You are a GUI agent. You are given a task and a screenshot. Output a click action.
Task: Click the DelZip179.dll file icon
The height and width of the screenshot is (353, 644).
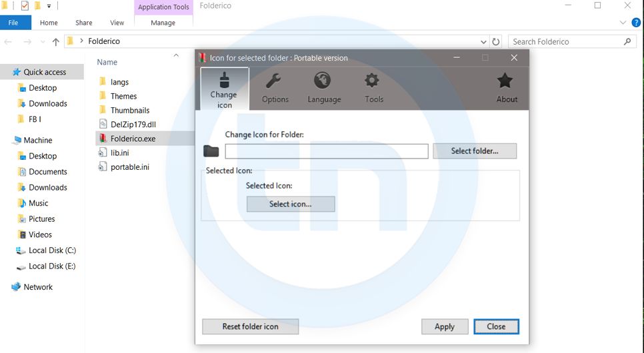[103, 124]
